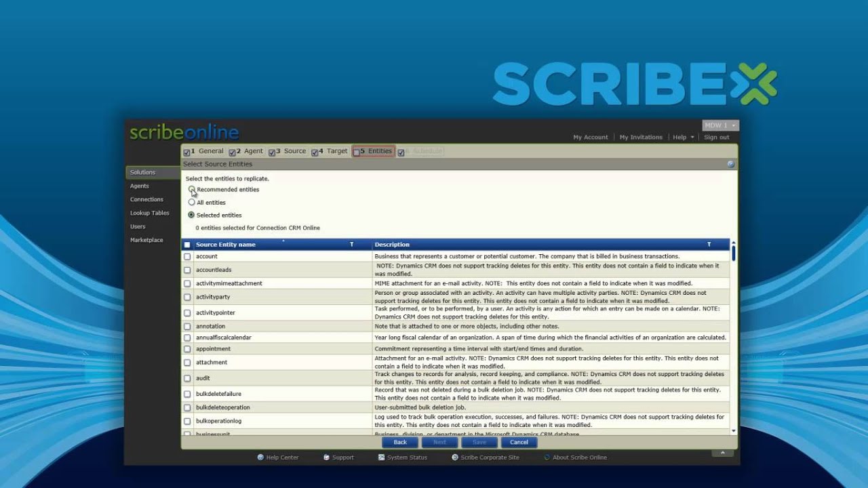Click the annualfiscalcalendar entity name
Viewport: 868px width, 488px height.
[224, 338]
